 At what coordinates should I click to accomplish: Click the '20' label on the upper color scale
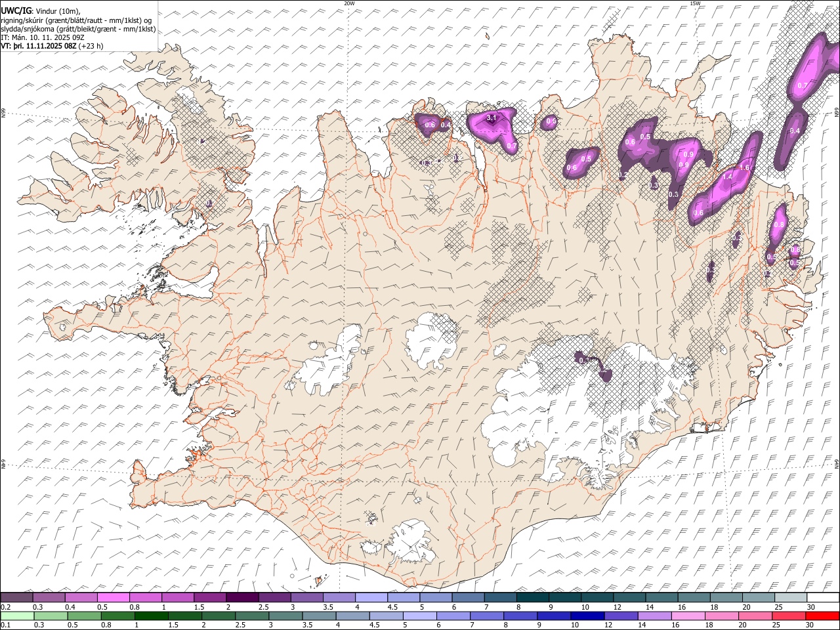pos(747,607)
